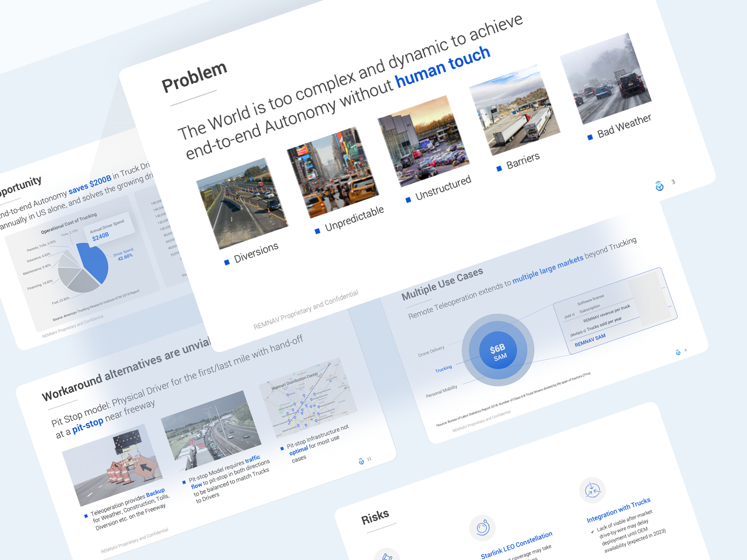Click the REMNAV logo beside page number 6
The image size is (747, 560).
tap(678, 352)
